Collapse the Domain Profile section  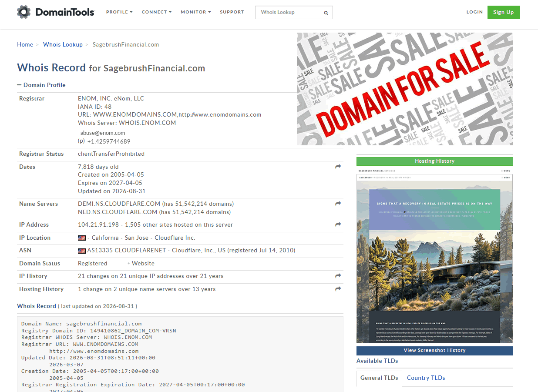(41, 85)
